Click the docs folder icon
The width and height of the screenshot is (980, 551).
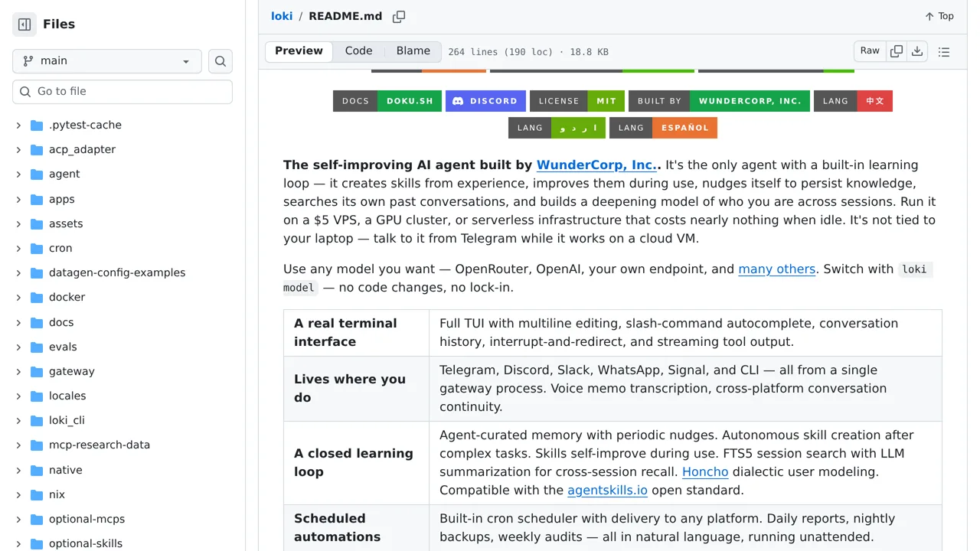click(37, 322)
